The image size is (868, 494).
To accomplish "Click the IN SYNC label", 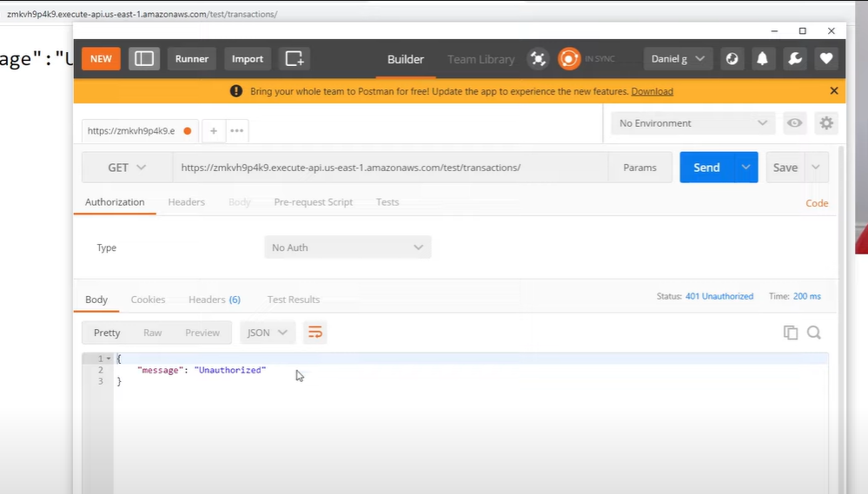I will (600, 59).
